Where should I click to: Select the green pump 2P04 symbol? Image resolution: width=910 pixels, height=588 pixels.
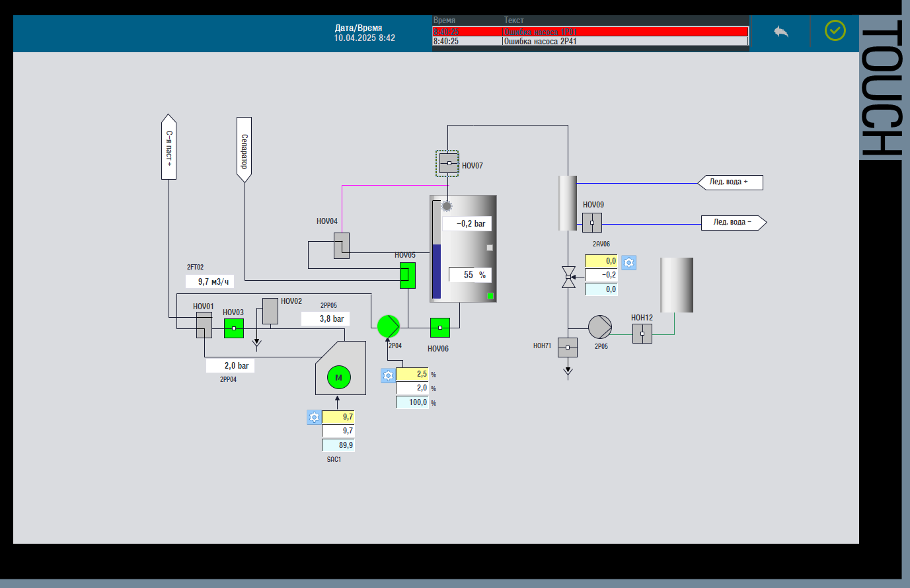pyautogui.click(x=389, y=326)
